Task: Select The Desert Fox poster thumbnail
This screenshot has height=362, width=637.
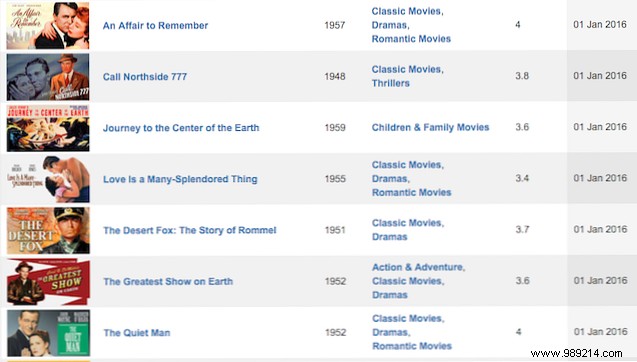Action: (48, 230)
